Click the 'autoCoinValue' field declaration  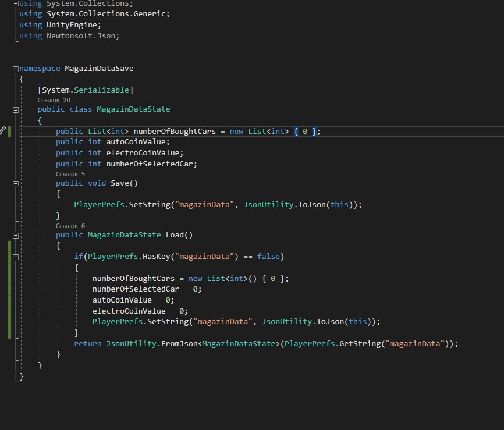(x=136, y=142)
